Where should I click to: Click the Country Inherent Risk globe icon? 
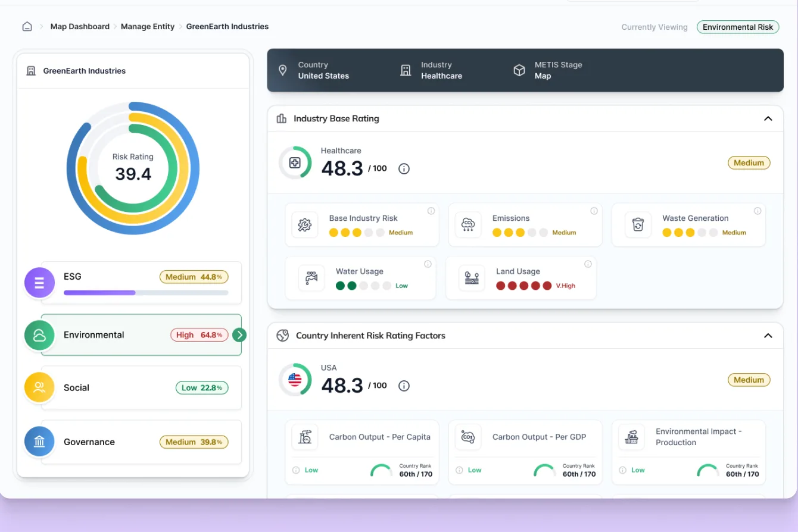[283, 336]
